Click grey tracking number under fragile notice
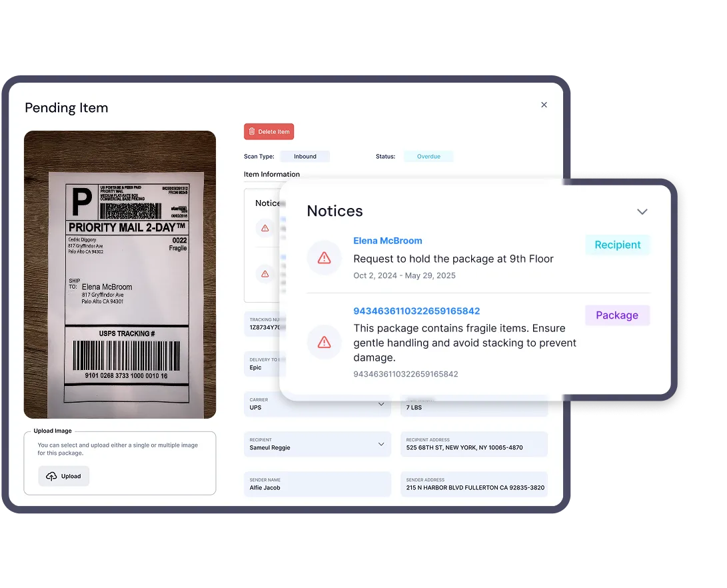The width and height of the screenshot is (727, 588). pyautogui.click(x=406, y=374)
